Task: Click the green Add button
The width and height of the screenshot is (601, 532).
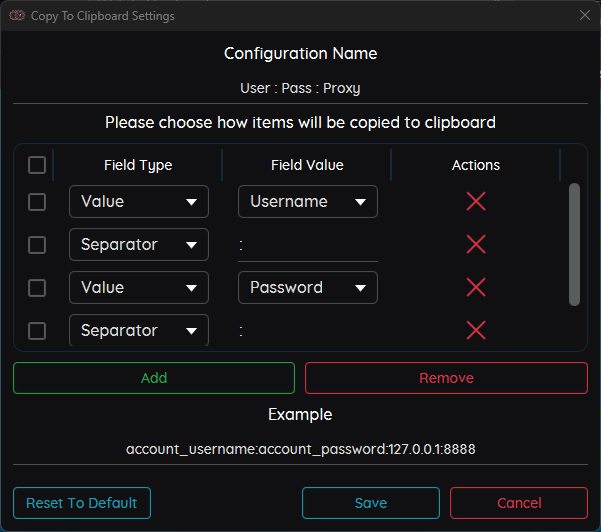Action: [154, 378]
